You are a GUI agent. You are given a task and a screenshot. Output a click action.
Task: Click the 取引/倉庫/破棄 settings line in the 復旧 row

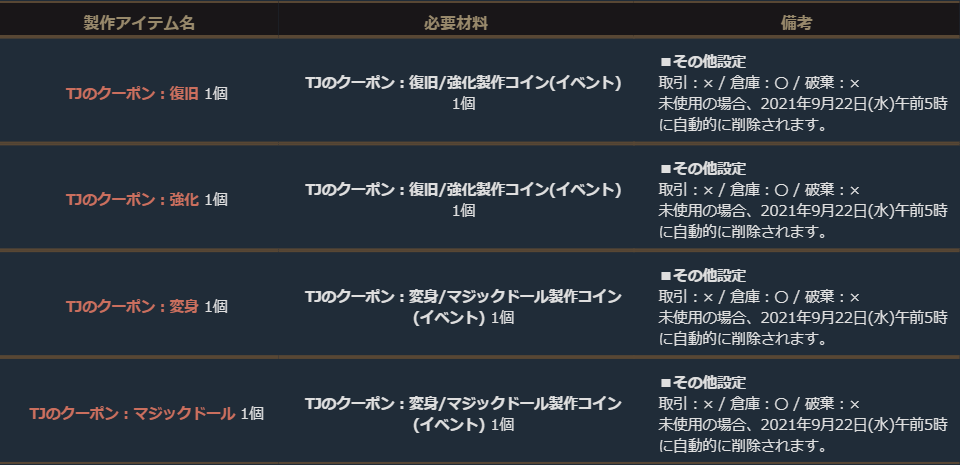tap(760, 83)
